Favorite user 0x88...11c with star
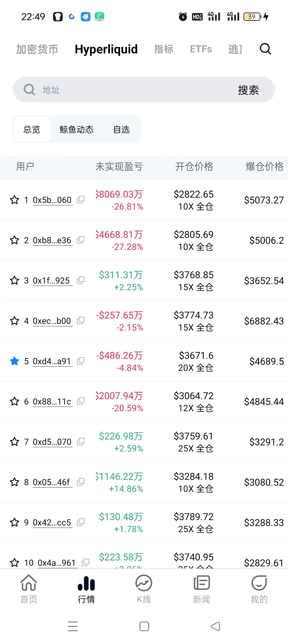This screenshot has height=644, width=288. (x=14, y=401)
